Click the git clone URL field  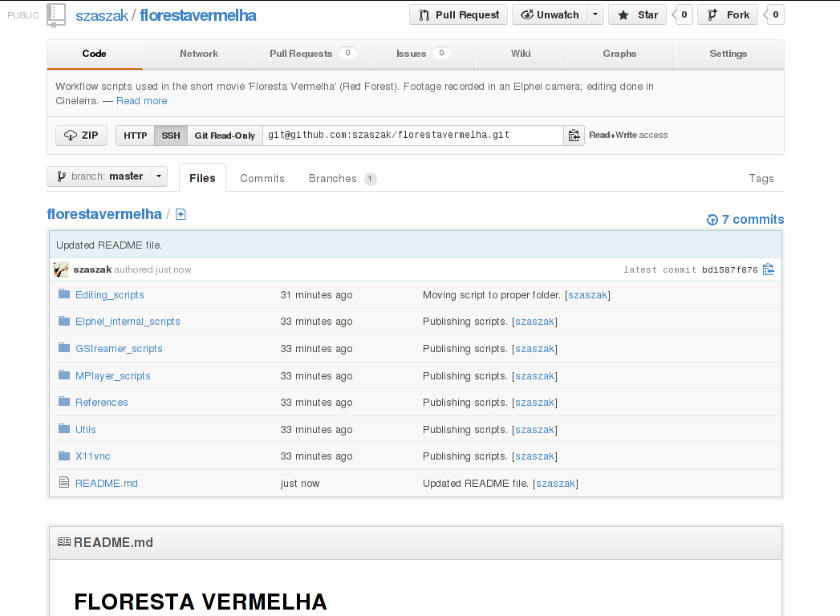pyautogui.click(x=412, y=136)
